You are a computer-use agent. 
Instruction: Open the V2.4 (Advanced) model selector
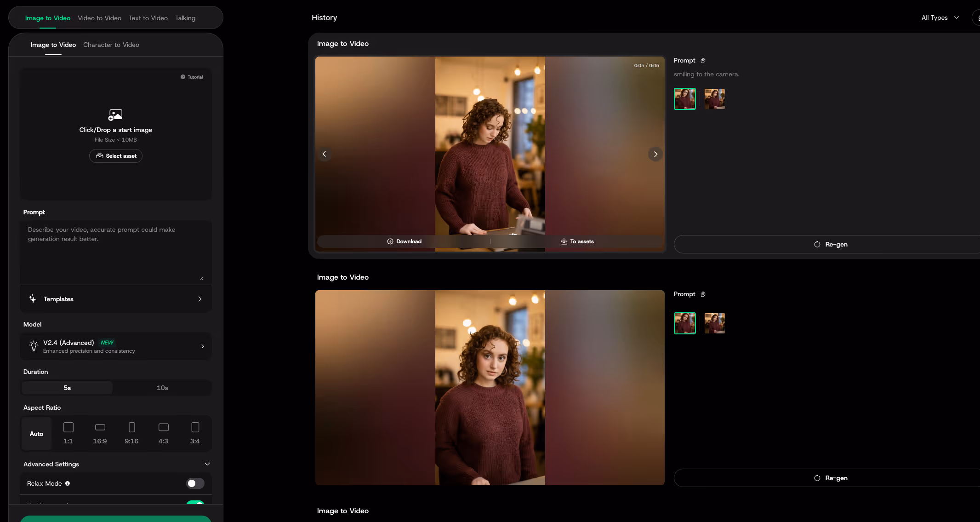tap(116, 346)
